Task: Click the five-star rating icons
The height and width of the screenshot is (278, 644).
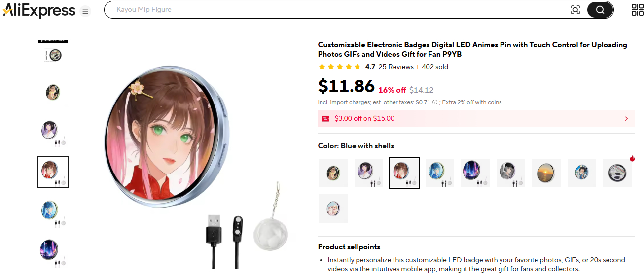Action: point(340,67)
